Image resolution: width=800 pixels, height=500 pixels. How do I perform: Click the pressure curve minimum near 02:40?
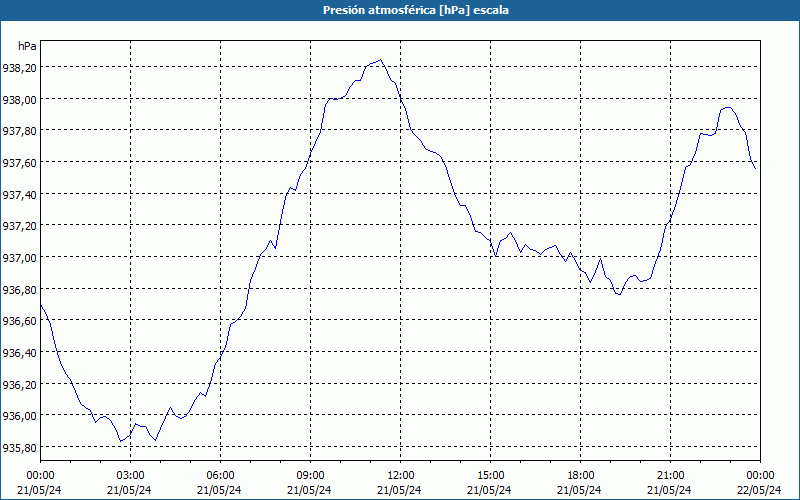coord(121,441)
